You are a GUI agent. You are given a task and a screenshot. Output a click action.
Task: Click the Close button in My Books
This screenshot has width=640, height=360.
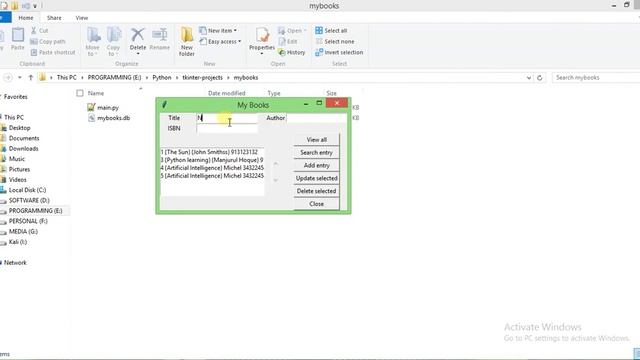[x=316, y=204]
